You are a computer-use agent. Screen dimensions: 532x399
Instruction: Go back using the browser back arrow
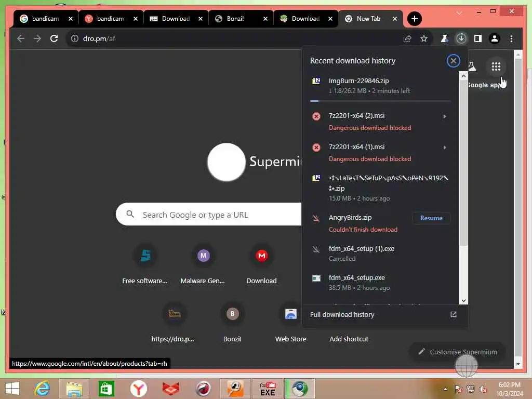21,38
